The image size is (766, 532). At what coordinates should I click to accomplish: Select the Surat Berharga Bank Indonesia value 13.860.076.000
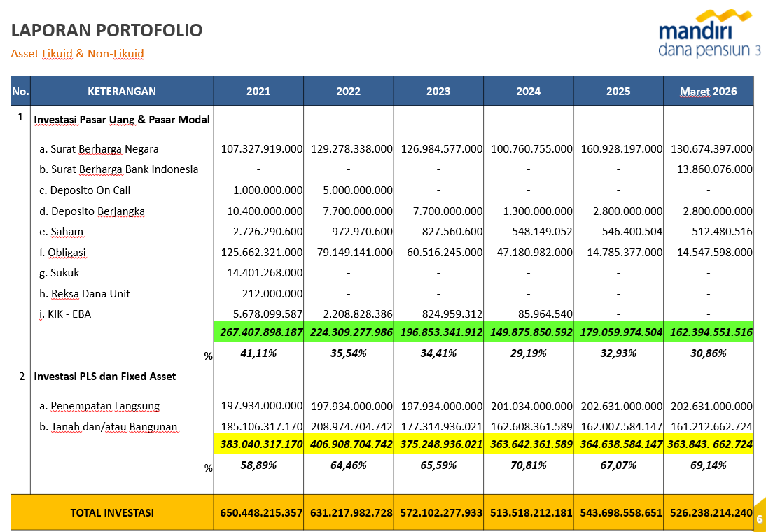tap(714, 169)
